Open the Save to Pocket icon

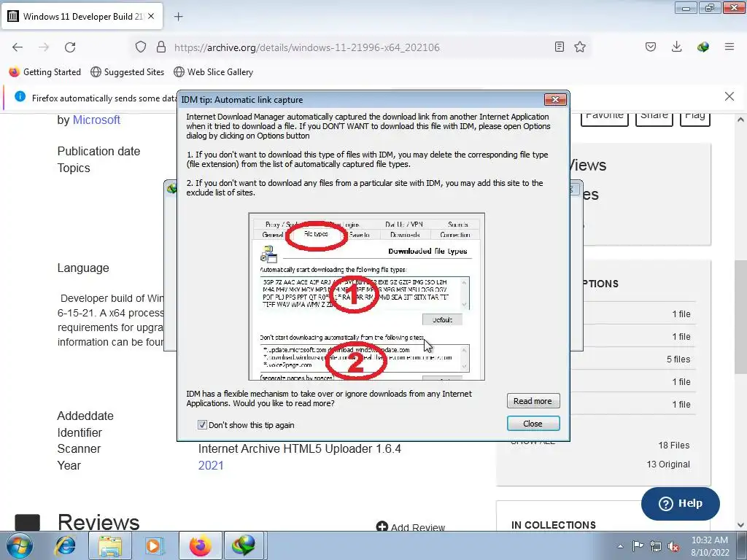(651, 47)
